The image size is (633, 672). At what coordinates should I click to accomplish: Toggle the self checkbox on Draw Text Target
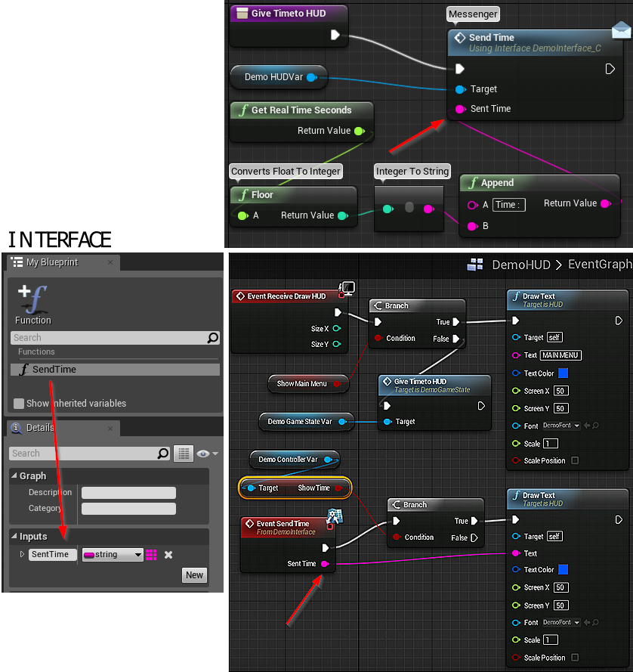pyautogui.click(x=555, y=337)
